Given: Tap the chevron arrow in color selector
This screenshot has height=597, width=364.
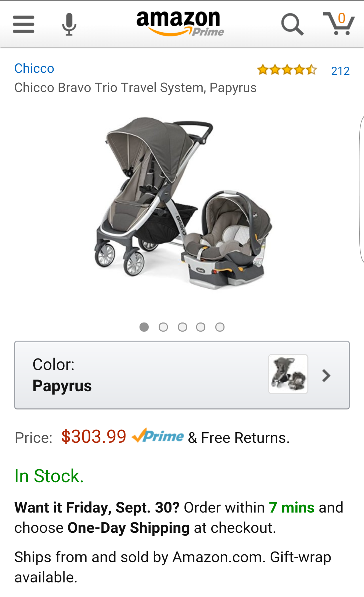Looking at the screenshot, I should pos(326,375).
